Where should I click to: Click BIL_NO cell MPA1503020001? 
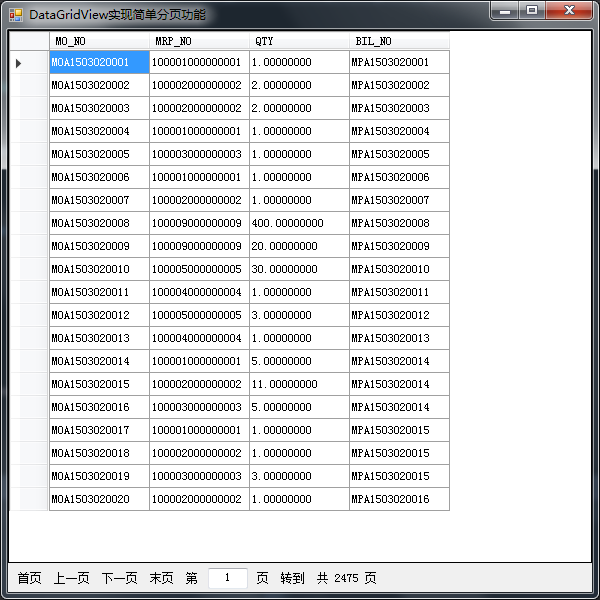(x=399, y=62)
